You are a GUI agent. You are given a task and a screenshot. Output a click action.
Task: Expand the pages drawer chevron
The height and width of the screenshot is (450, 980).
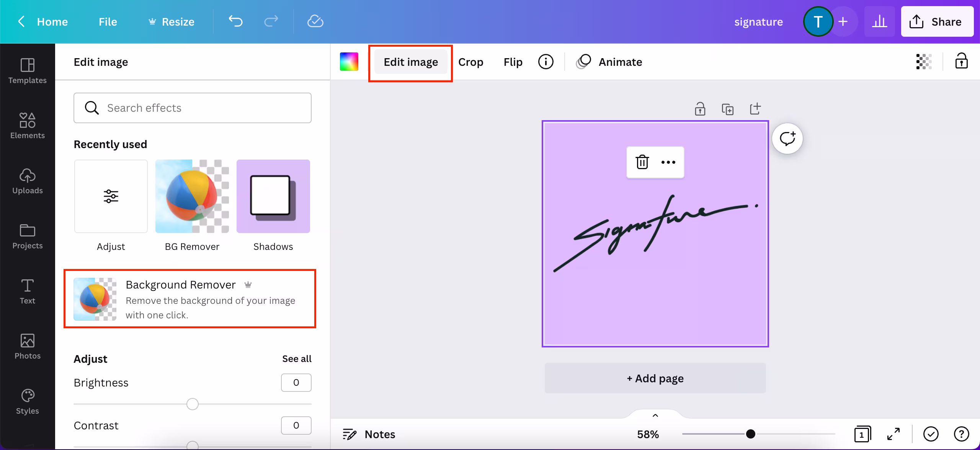(655, 416)
